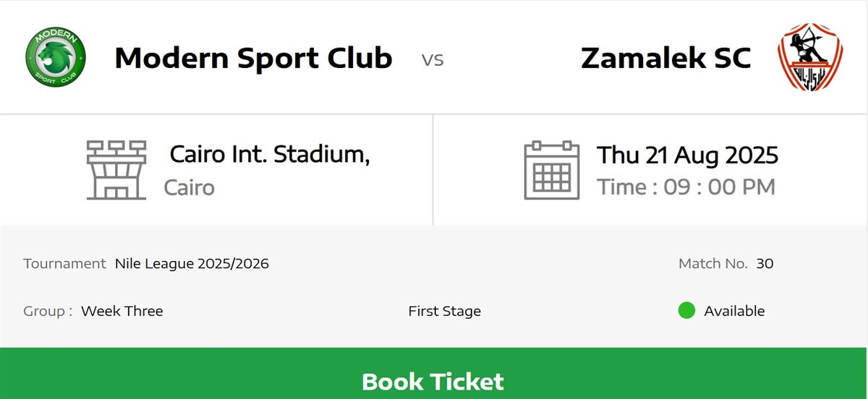Click the Time 09:00 PM text

tap(686, 187)
